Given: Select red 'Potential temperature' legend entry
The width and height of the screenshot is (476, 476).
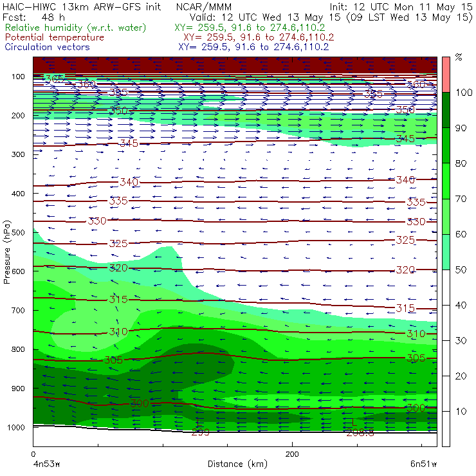Looking at the screenshot, I should pos(55,37).
